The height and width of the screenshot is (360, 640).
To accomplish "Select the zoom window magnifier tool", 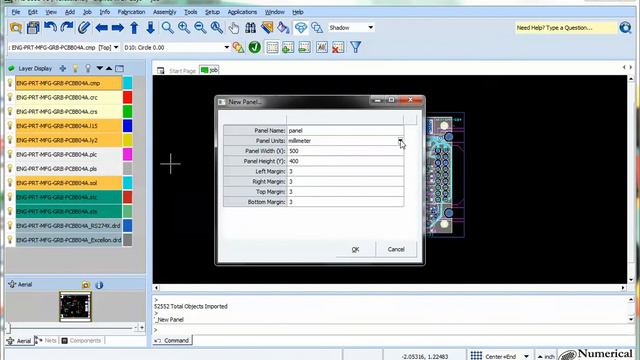I will pos(167,28).
